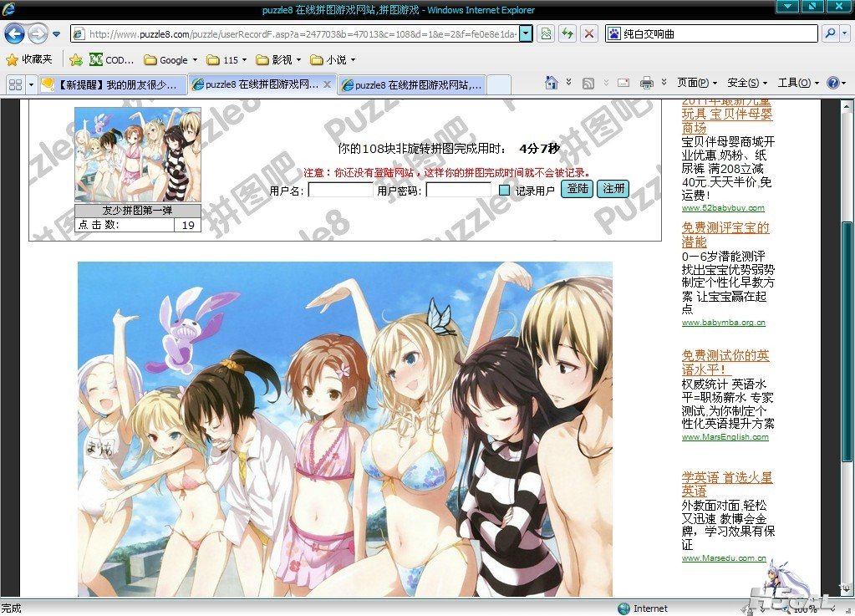Open the 学英语 首选火星英语 ad link
This screenshot has width=855, height=616.
(x=727, y=484)
